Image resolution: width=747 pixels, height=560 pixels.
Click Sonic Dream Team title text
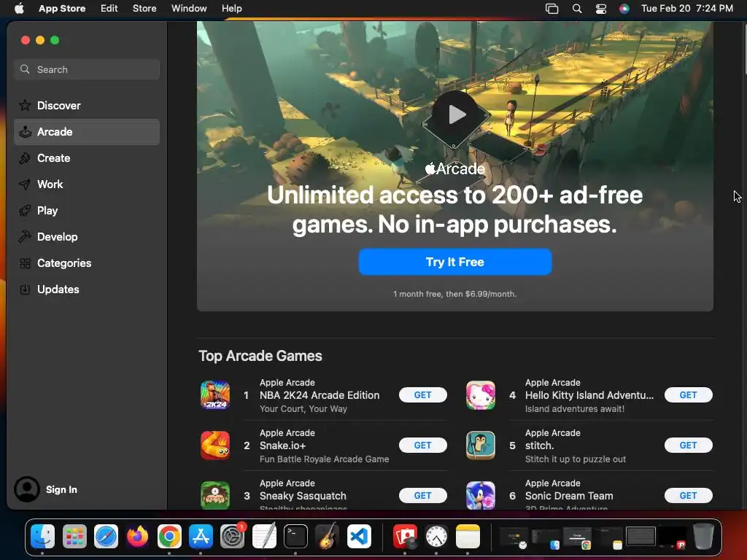coord(569,496)
